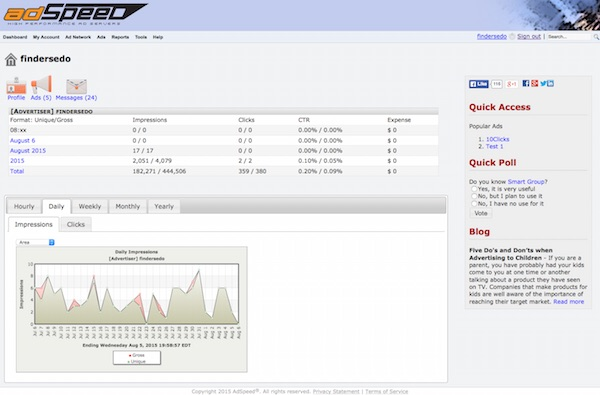Click the CTR column header
The width and height of the screenshot is (600, 395).
click(x=304, y=120)
